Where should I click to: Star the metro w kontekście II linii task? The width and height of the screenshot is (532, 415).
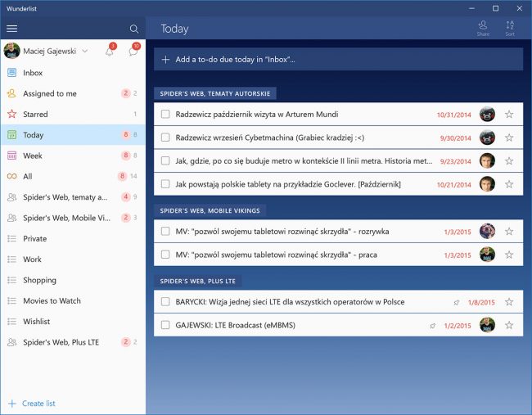tap(509, 160)
